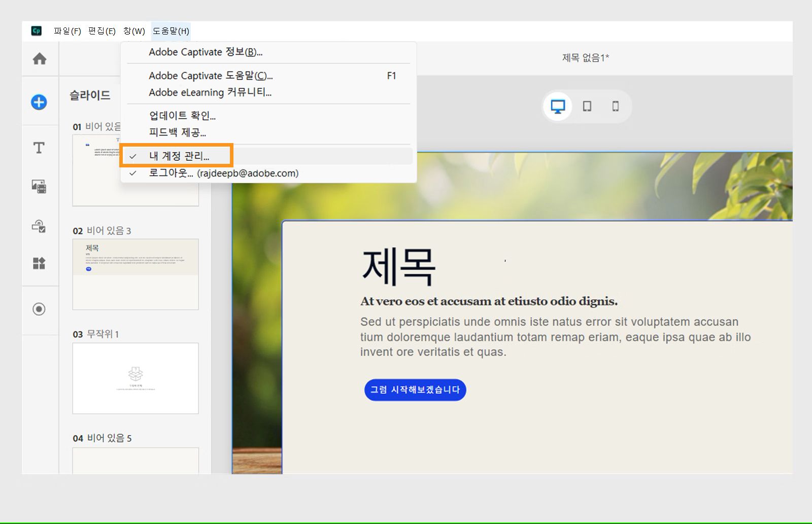Click the '02 비어 있음 3' slide label
Image resolution: width=812 pixels, height=524 pixels.
pyautogui.click(x=102, y=231)
